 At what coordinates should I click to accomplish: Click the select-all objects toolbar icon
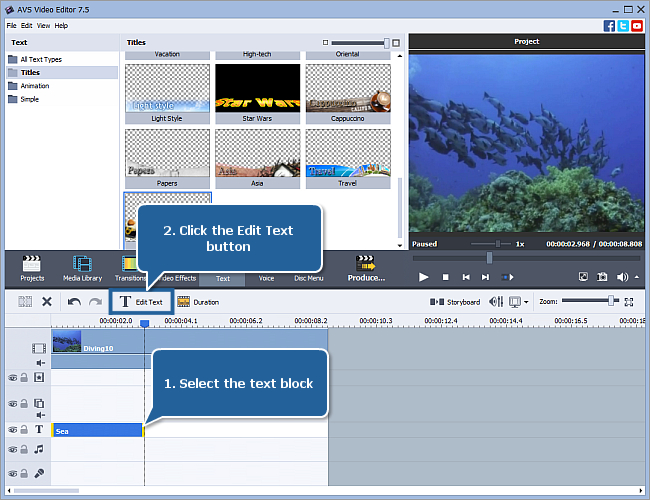coord(25,301)
